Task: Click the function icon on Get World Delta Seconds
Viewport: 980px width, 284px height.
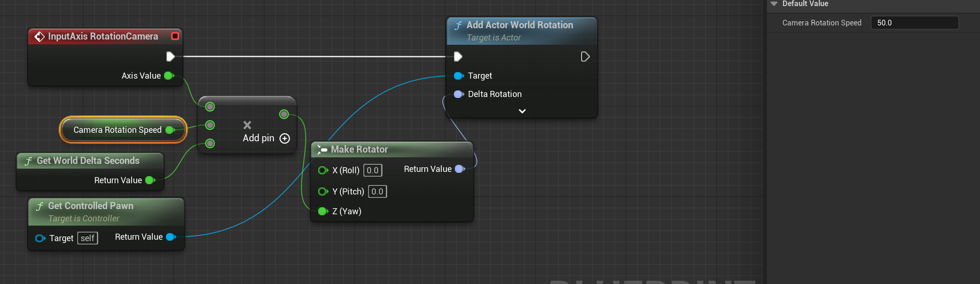Action: 29,161
